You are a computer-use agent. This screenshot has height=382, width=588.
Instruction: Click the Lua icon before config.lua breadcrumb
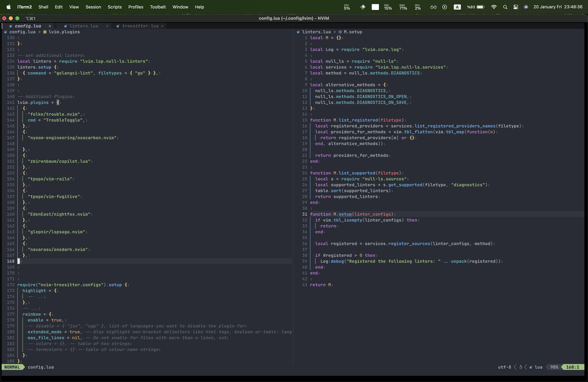(x=6, y=32)
